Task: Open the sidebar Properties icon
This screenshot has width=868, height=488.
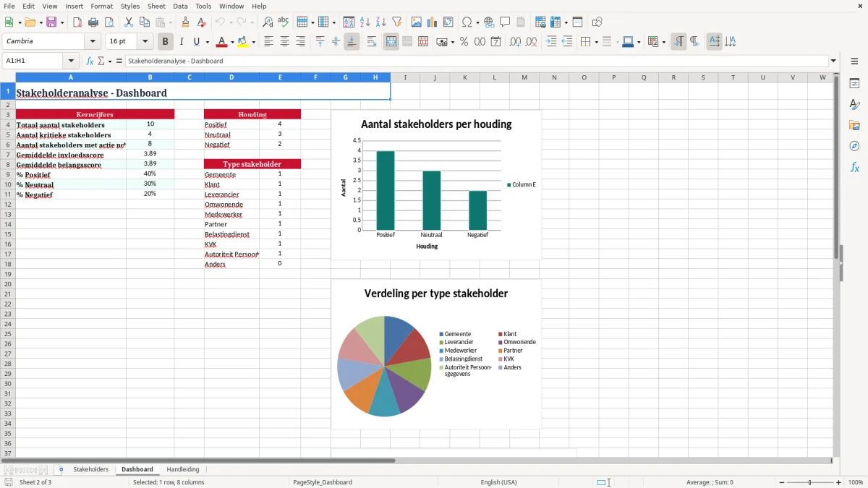Action: pyautogui.click(x=854, y=83)
